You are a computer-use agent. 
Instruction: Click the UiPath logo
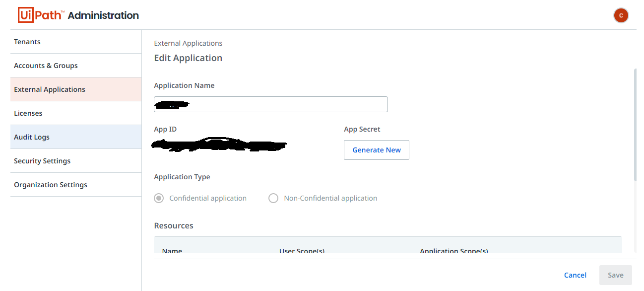(41, 15)
